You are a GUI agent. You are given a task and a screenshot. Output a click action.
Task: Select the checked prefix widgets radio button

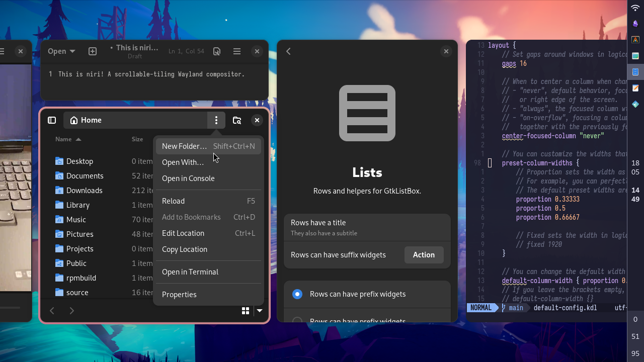[297, 294]
